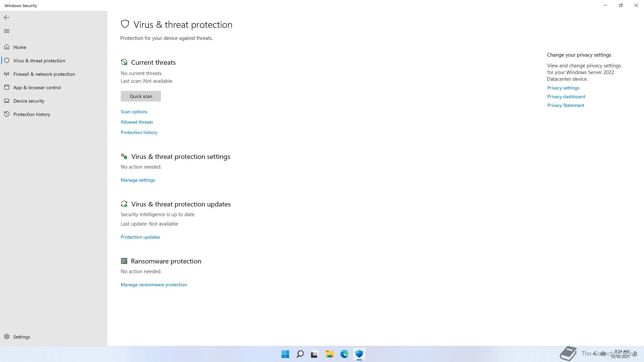Click the Settings gear icon

pyautogui.click(x=7, y=337)
